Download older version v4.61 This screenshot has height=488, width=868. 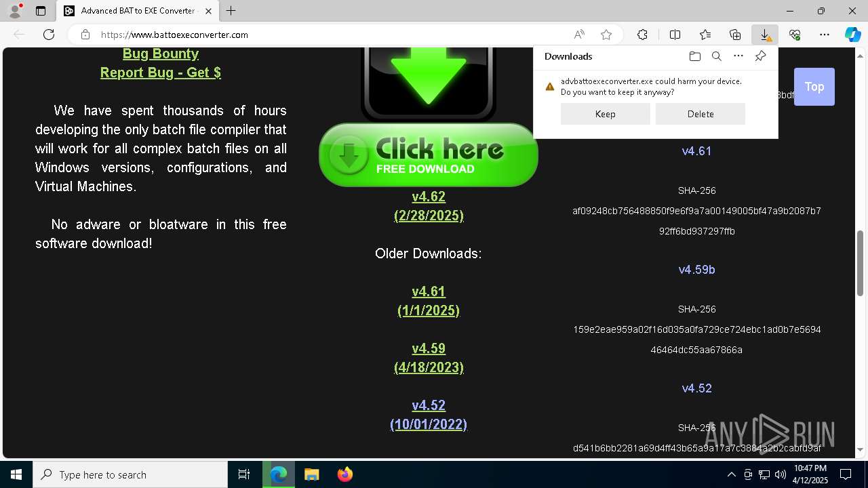[429, 291]
